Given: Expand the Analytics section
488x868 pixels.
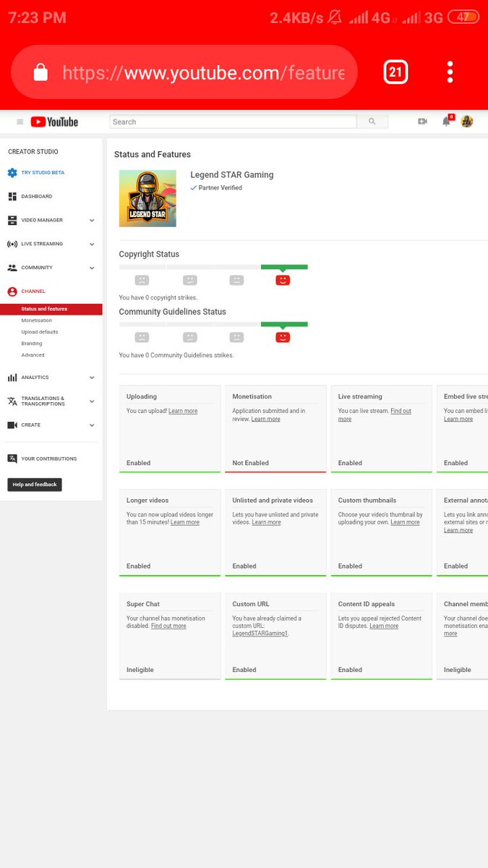Looking at the screenshot, I should pos(92,378).
